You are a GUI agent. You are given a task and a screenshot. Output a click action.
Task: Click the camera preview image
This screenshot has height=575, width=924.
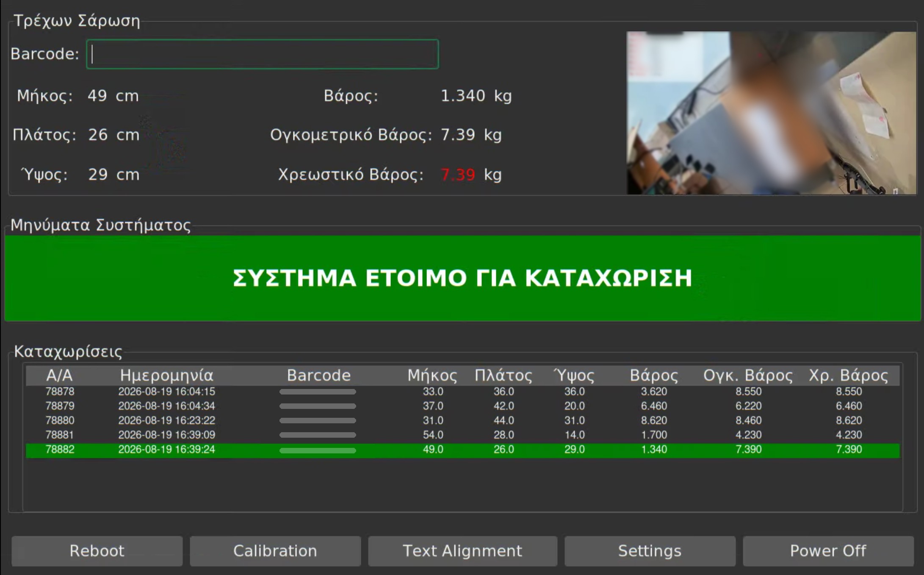point(771,113)
